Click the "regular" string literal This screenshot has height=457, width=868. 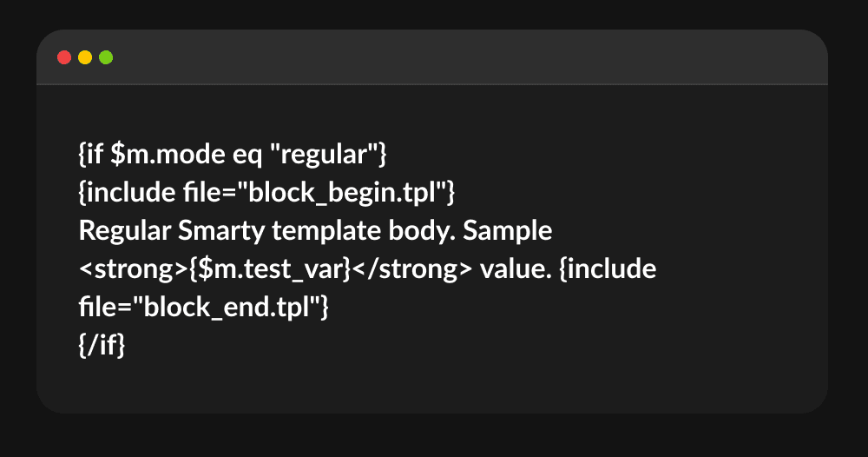point(324,155)
